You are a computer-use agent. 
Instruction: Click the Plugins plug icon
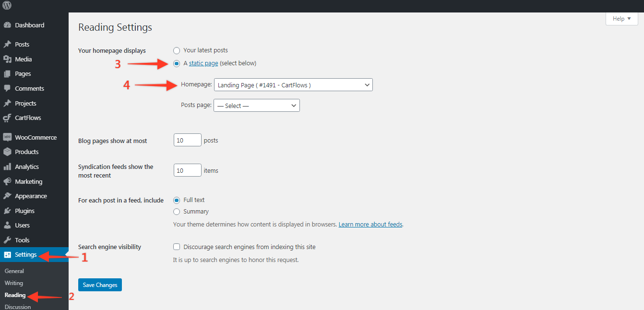(x=7, y=211)
